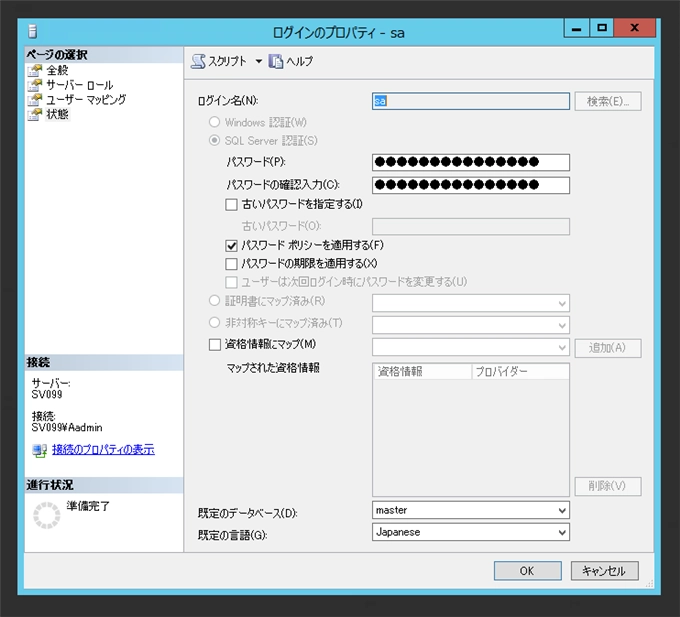Switch to the 状態 page
Screen dimensions: 680x617
[x=57, y=114]
